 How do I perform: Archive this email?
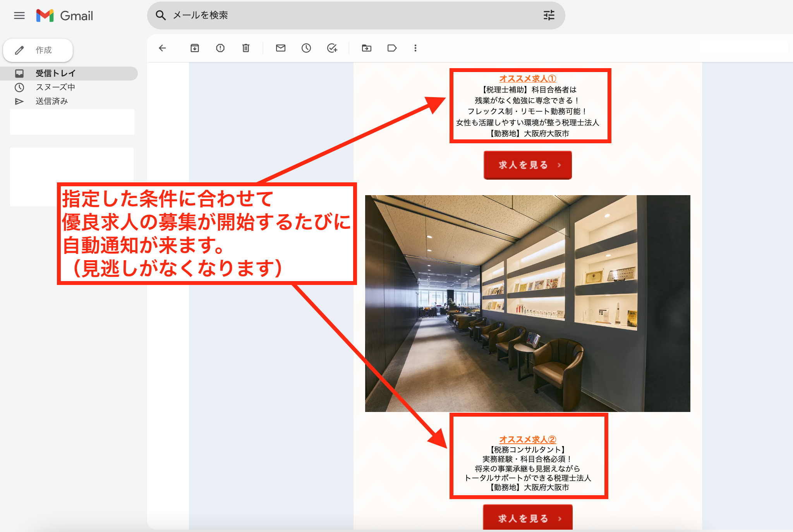click(x=195, y=48)
